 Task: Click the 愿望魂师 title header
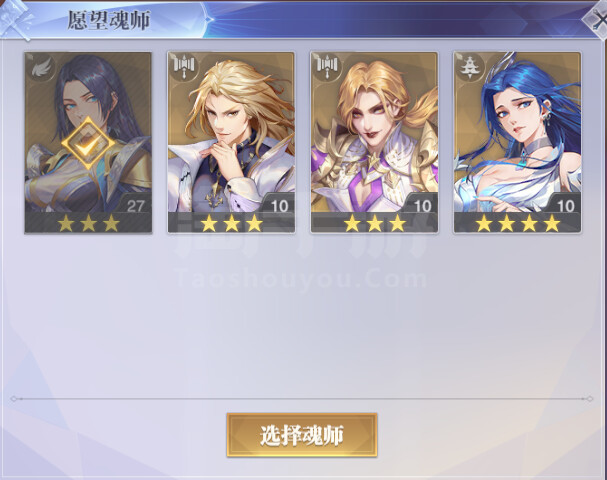pos(108,20)
